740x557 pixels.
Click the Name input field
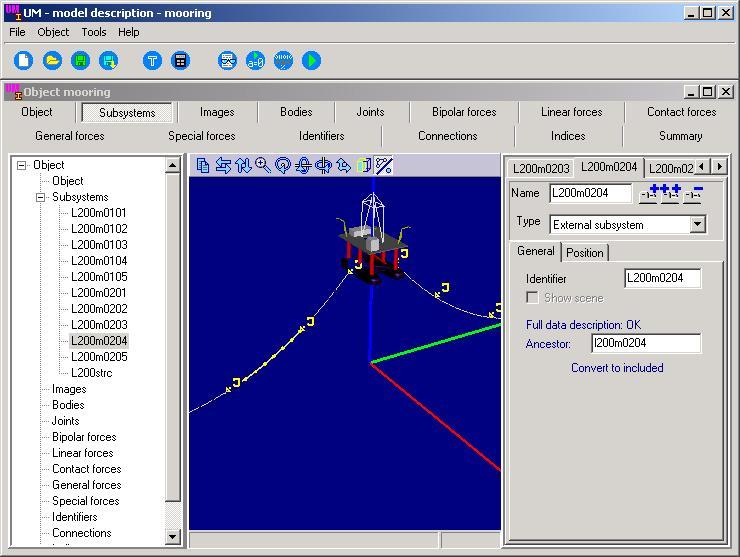click(x=590, y=193)
